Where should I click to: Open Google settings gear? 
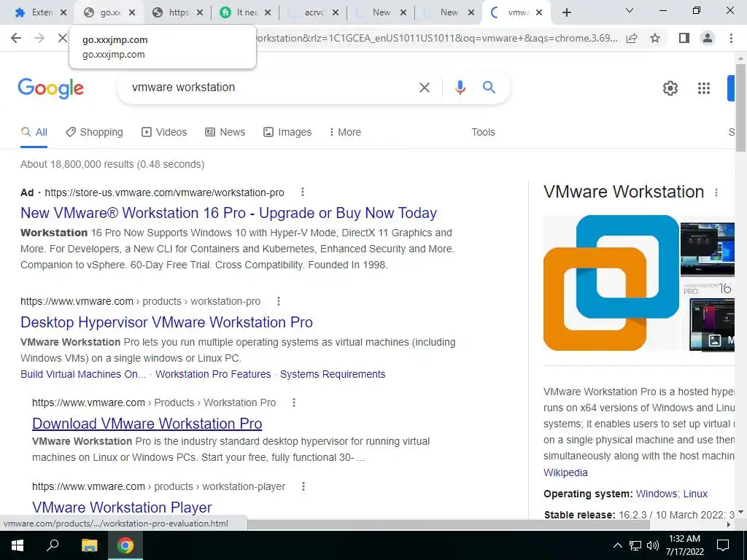click(x=670, y=88)
